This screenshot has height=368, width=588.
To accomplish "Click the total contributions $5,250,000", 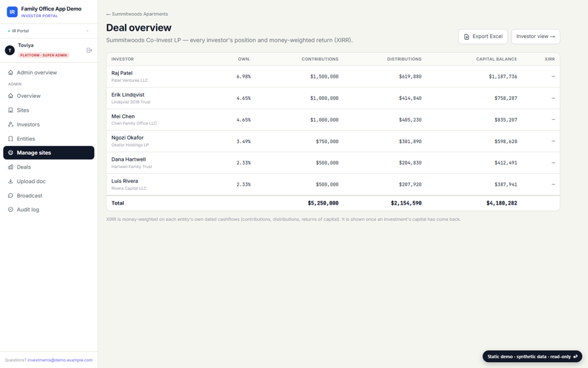I will 323,203.
